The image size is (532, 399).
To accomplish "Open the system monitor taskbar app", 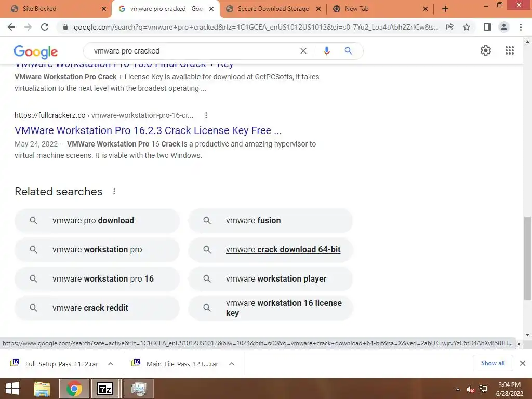I will (x=139, y=389).
